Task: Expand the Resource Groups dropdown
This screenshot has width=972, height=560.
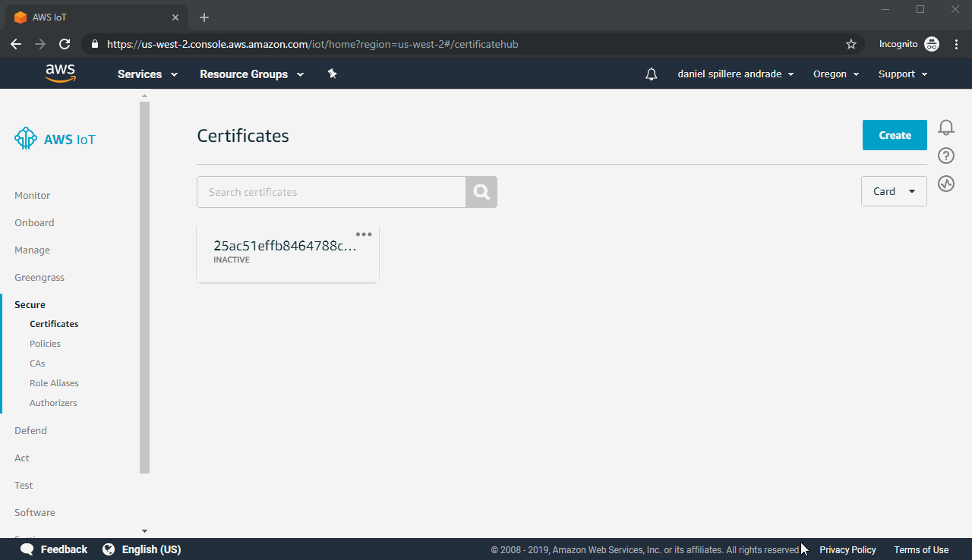Action: point(251,74)
